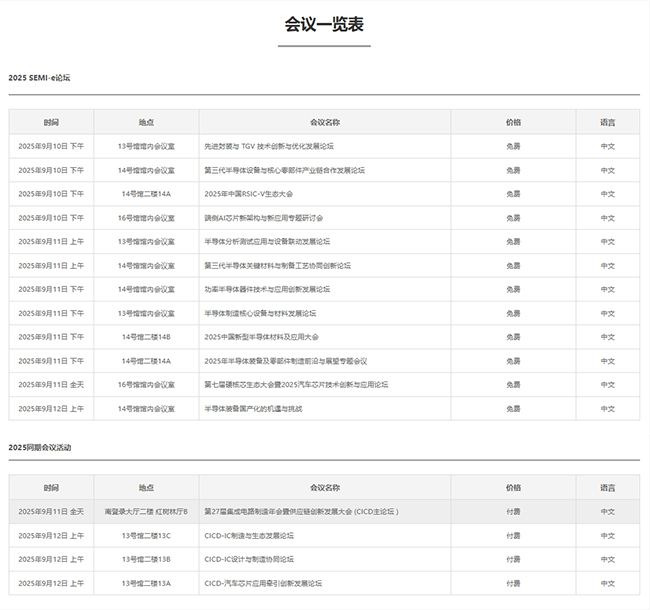
Task: Click 16号馆馆内会议室 in the 端侧AI芯片 row
Action: pos(146,218)
